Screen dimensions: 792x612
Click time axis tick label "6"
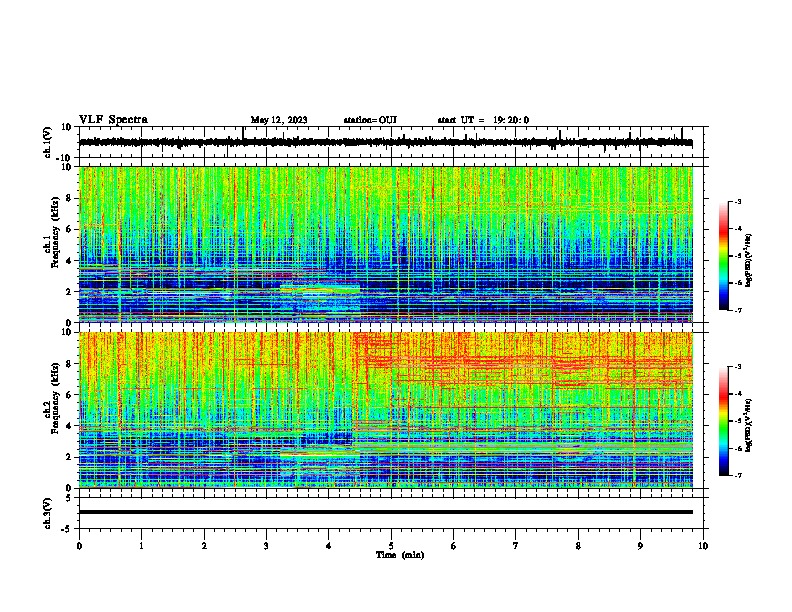tap(454, 546)
